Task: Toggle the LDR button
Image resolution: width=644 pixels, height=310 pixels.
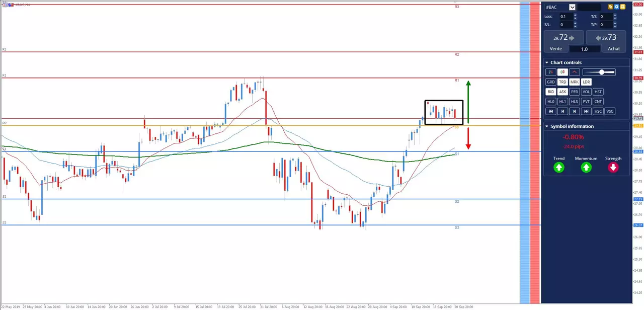Action: tap(587, 82)
